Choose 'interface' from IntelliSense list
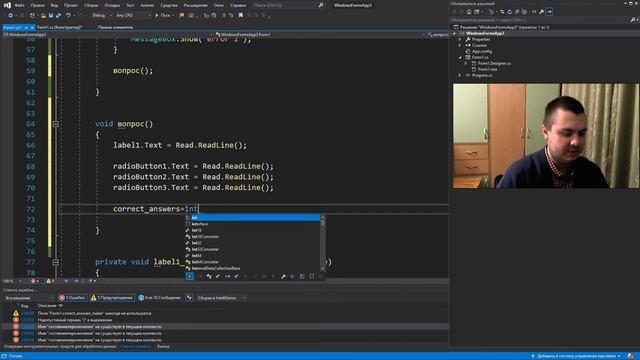The width and height of the screenshot is (640, 360). pyautogui.click(x=253, y=224)
